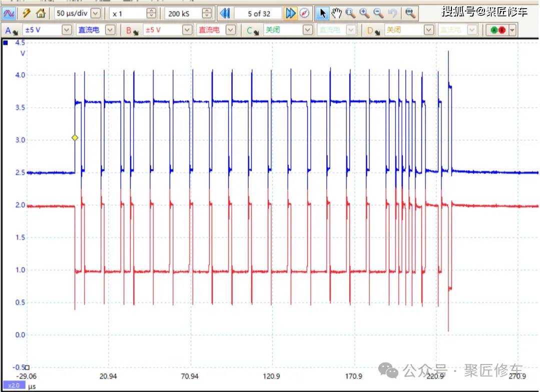Select the scope mode waveform icon

10,13
